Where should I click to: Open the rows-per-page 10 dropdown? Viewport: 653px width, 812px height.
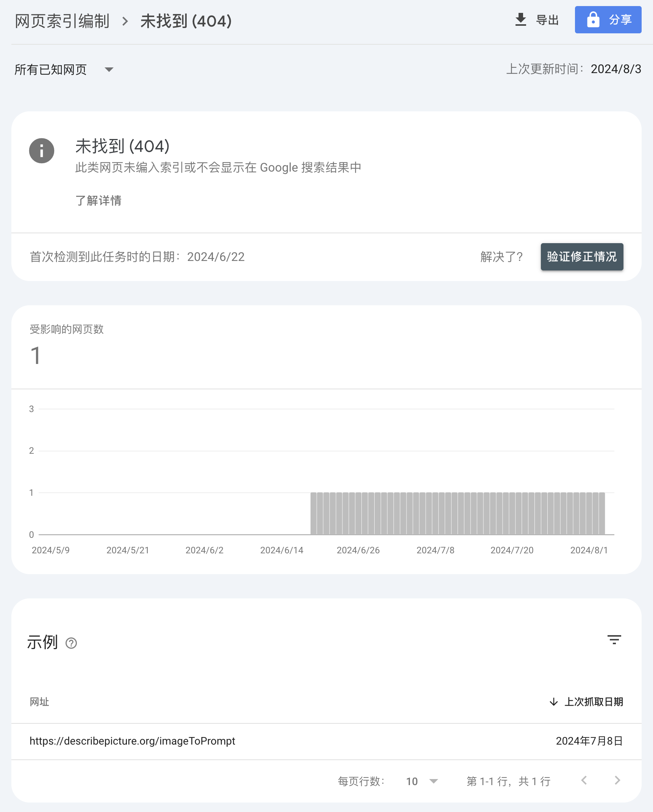coord(422,781)
